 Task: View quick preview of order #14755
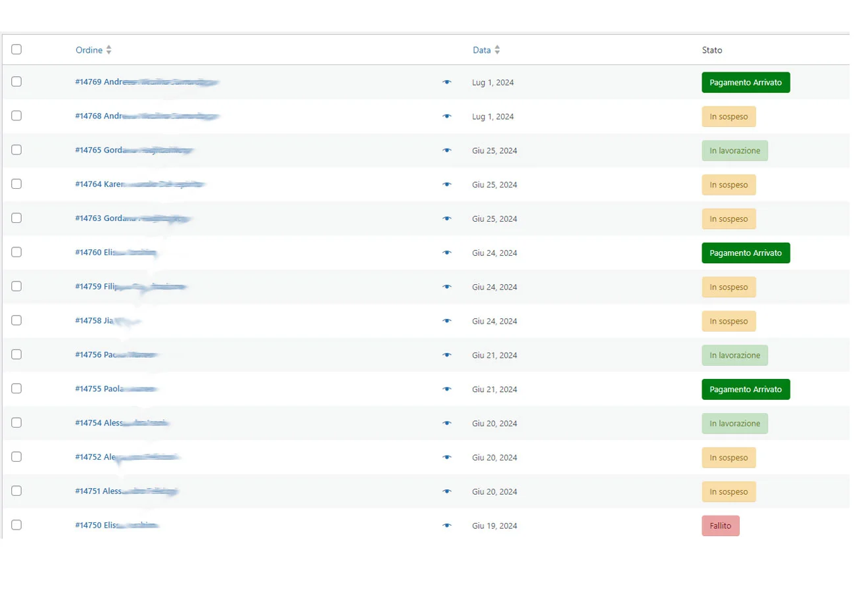coord(447,389)
